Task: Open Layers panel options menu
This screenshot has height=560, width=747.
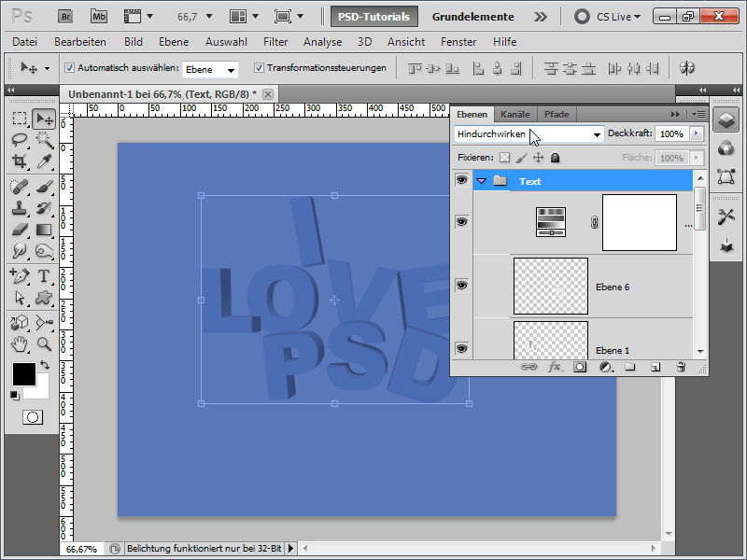Action: 698,114
